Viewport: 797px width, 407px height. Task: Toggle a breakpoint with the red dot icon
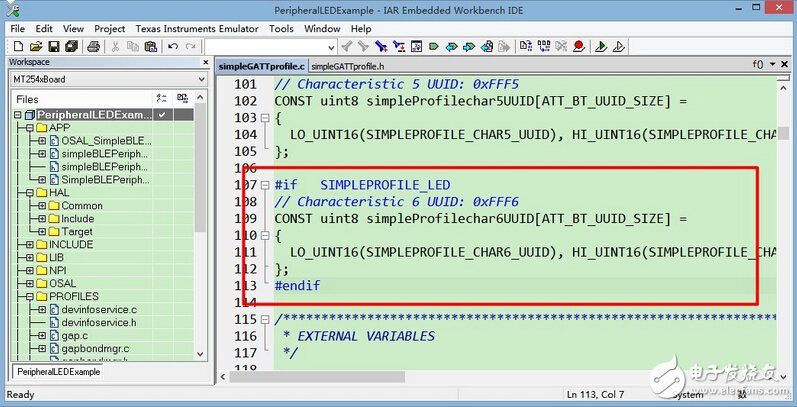tap(578, 47)
